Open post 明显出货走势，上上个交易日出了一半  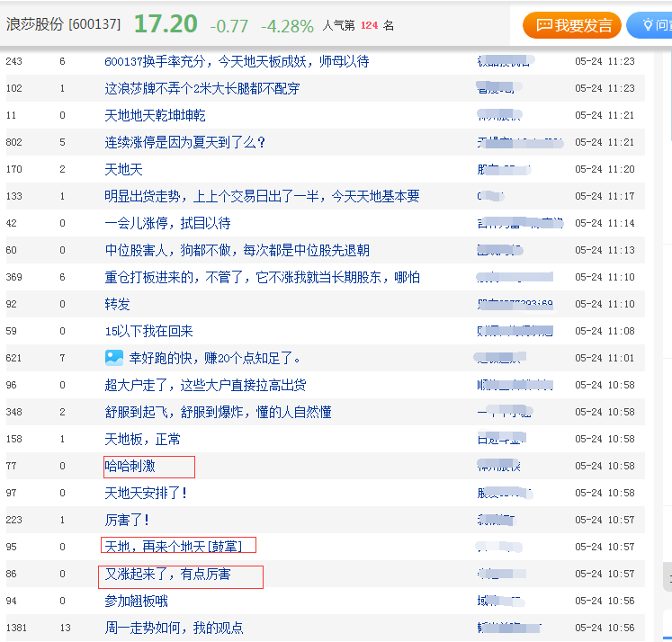[262, 197]
